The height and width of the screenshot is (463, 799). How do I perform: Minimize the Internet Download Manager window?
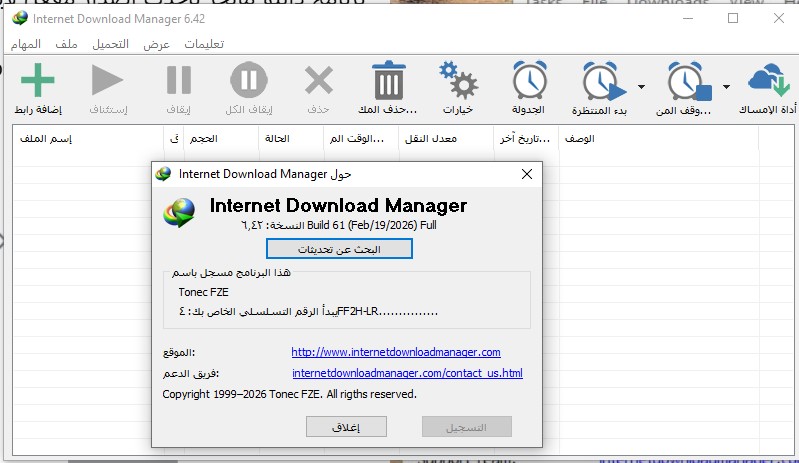pyautogui.click(x=688, y=18)
